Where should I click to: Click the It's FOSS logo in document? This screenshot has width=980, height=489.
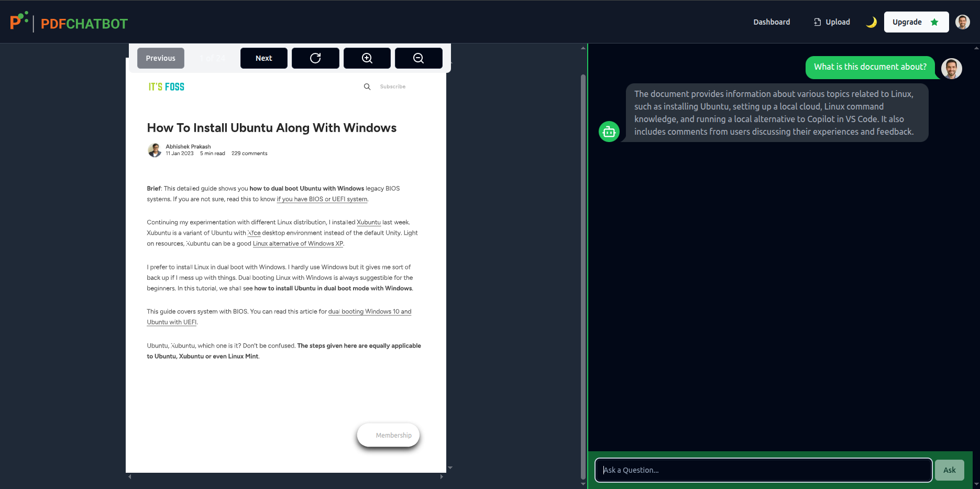167,87
